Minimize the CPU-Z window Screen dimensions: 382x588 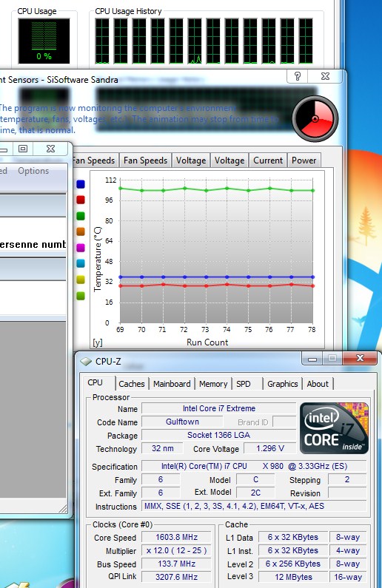coord(312,359)
